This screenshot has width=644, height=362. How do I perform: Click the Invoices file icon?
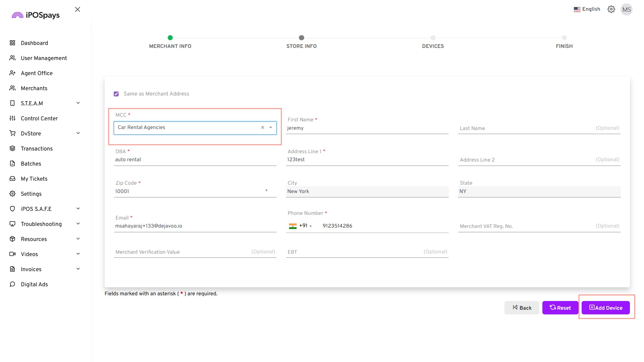[x=12, y=269]
